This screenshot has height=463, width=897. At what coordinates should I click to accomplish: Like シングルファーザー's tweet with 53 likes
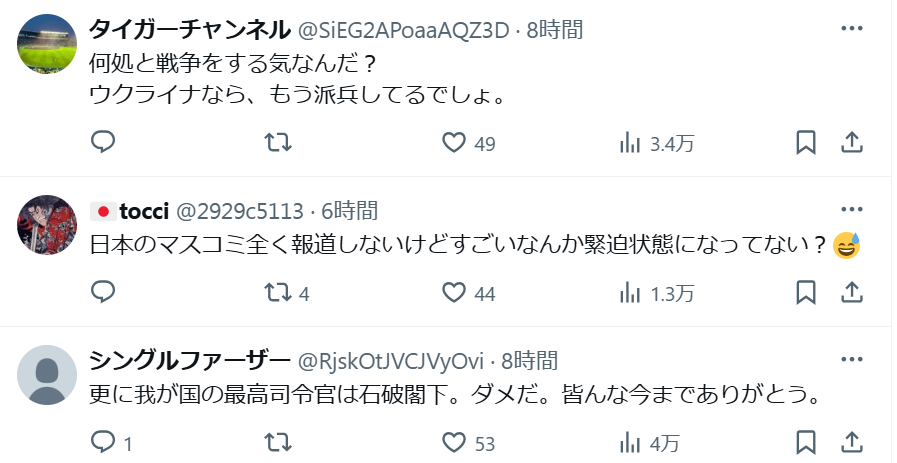[x=469, y=444]
